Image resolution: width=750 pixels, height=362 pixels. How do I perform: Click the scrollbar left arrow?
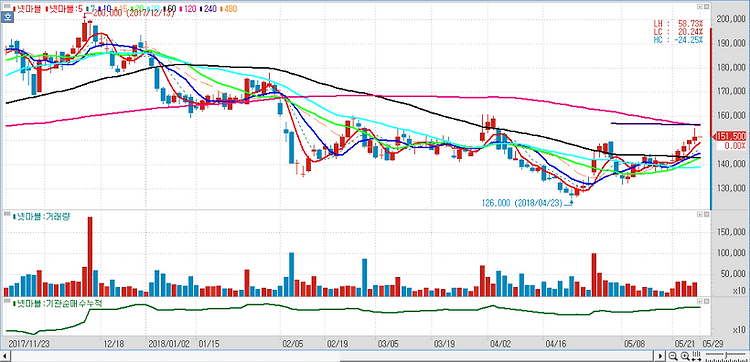[x=5, y=356]
